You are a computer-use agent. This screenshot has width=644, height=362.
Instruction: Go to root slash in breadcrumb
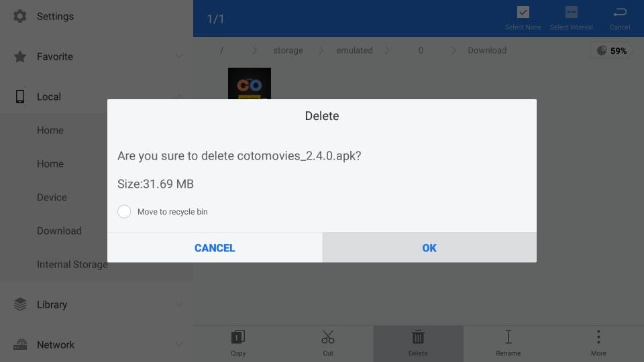[x=221, y=50]
